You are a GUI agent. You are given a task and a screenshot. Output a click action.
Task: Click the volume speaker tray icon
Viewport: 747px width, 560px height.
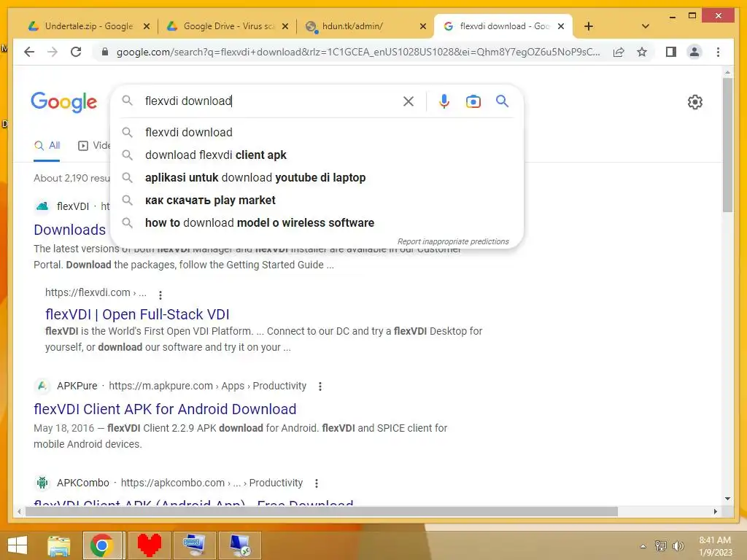pyautogui.click(x=678, y=545)
